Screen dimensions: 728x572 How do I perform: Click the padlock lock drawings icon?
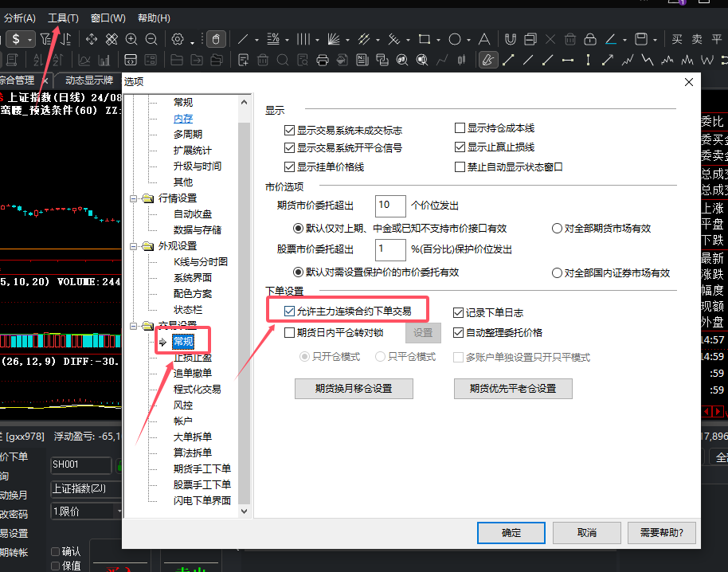(x=590, y=40)
